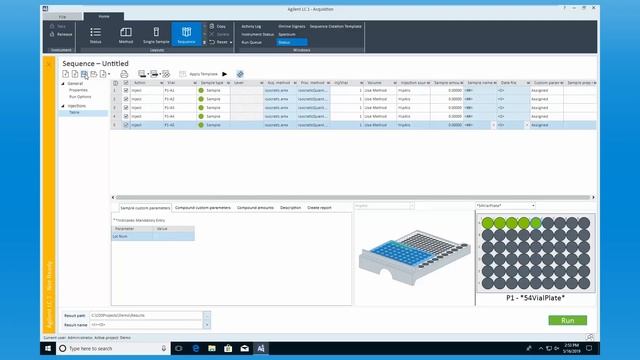This screenshot has height=360, width=640.
Task: Open the Sequence Creation Template window
Action: [x=336, y=26]
